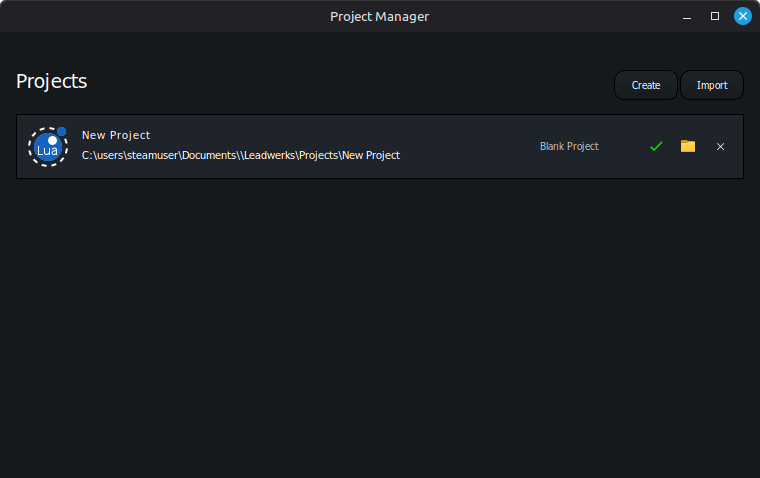Open New Project folder via yellow folder icon
This screenshot has width=760, height=478.
pos(688,146)
